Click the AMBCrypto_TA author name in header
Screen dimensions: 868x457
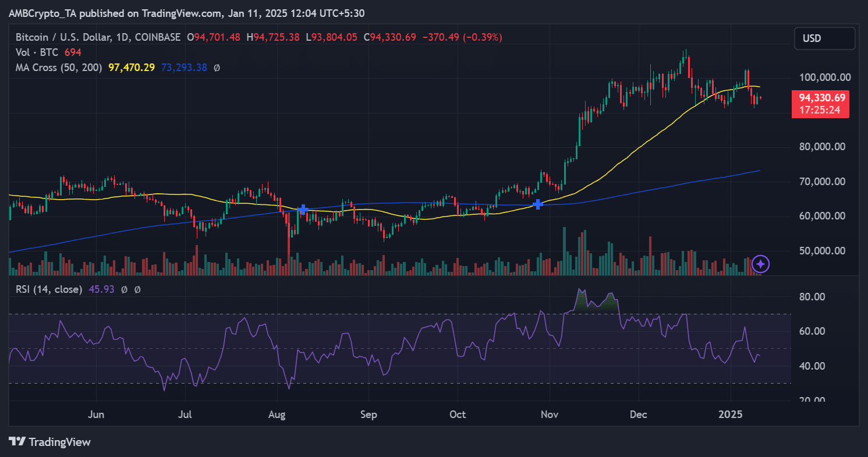(x=42, y=12)
